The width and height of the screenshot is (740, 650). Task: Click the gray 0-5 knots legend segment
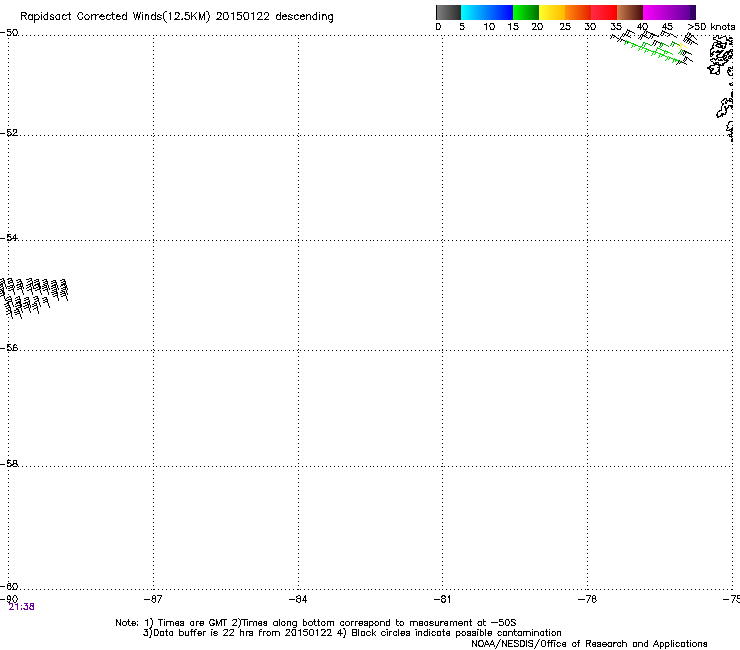[x=448, y=12]
